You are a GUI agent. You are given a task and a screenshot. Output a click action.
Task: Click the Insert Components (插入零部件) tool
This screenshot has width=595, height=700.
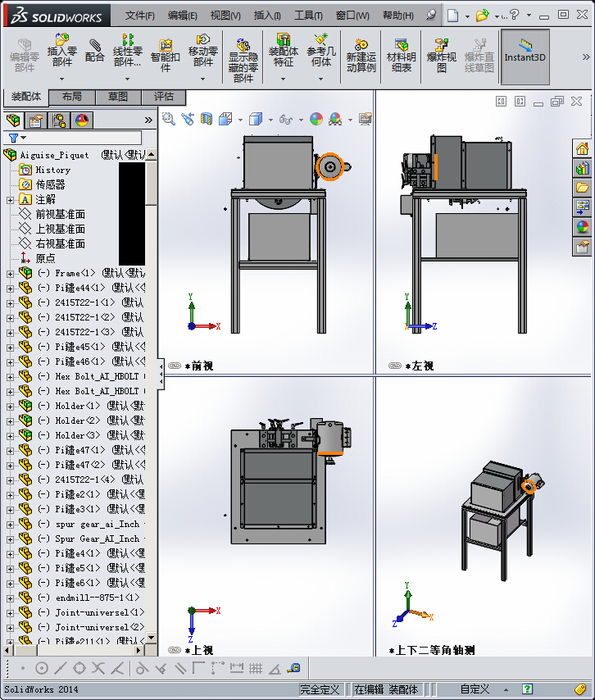tap(62, 50)
